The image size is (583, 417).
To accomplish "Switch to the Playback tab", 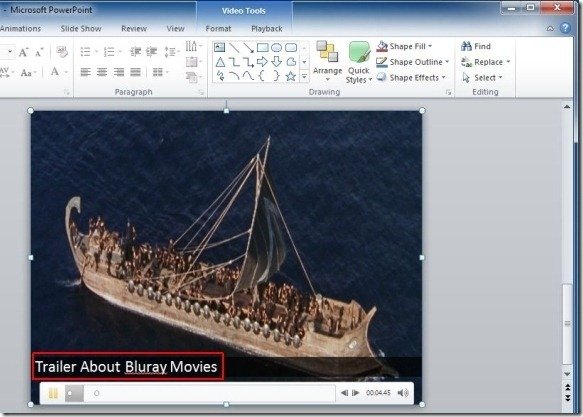I will click(267, 29).
